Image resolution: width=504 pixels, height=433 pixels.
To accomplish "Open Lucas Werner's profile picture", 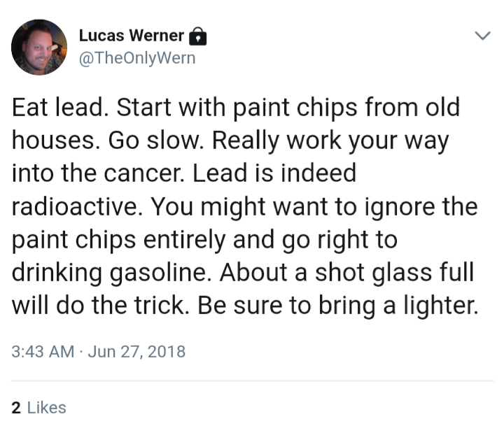I will (x=39, y=48).
